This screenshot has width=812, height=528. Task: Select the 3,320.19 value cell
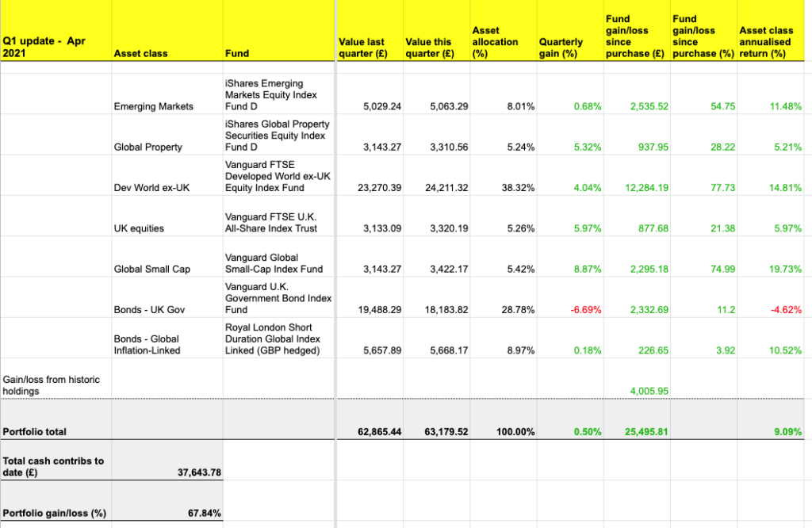437,216
